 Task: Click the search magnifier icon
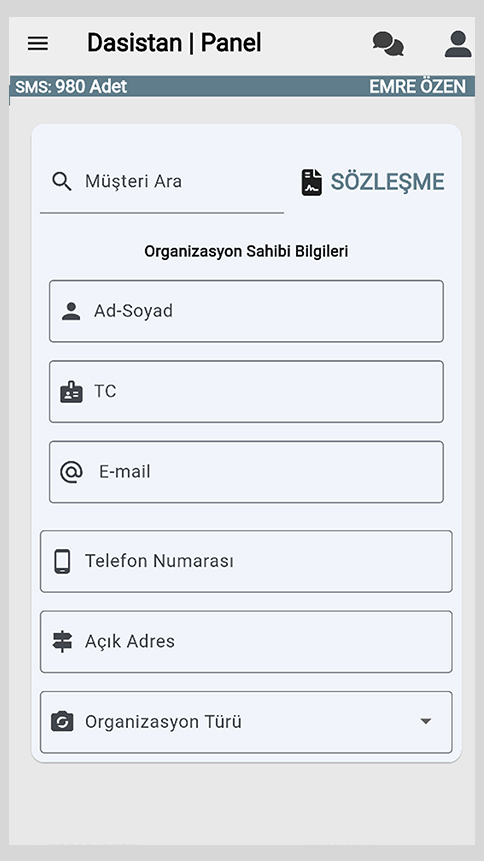62,181
